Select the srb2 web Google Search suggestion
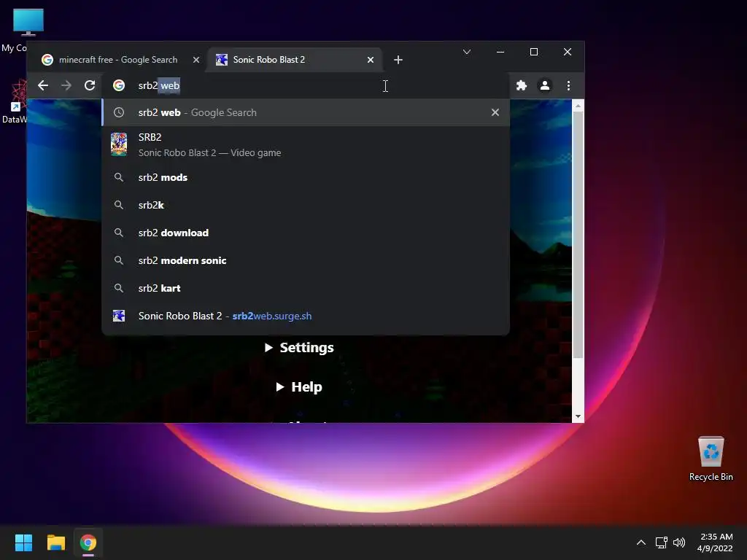 click(x=306, y=112)
